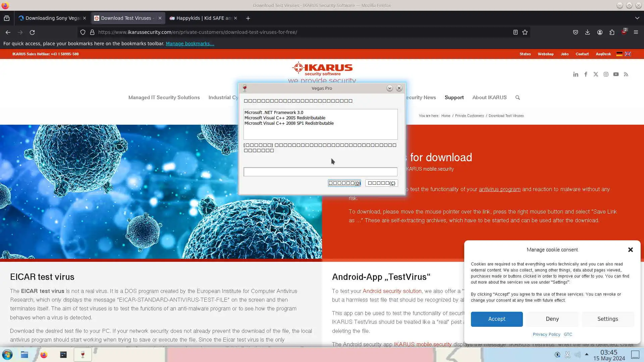Click the Firefox reload page icon

tap(32, 32)
